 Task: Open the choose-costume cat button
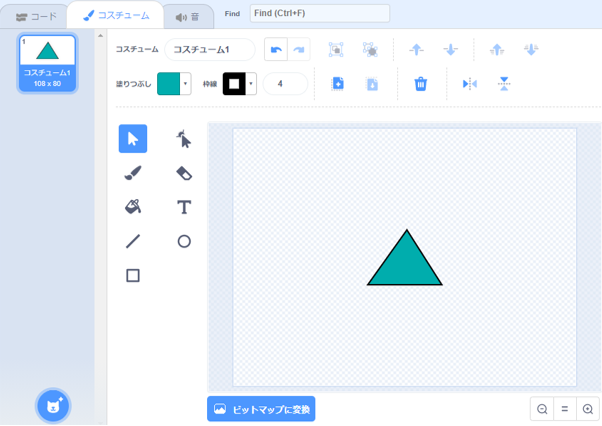tap(53, 406)
